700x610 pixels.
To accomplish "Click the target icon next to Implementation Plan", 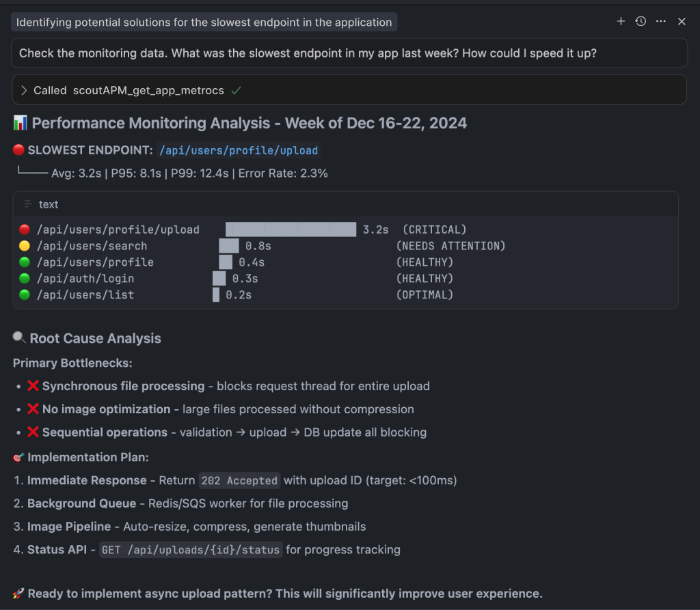I will pos(19,457).
